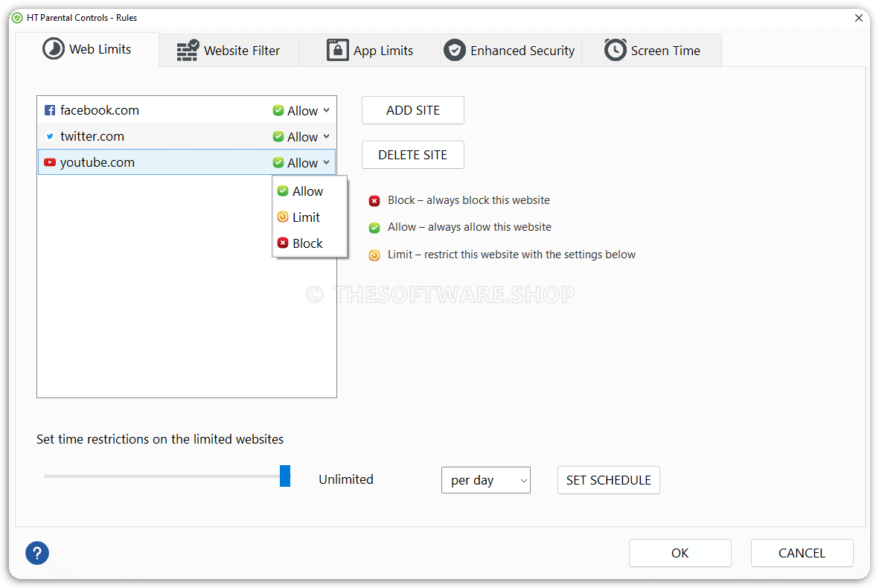Collapse the youtube.com Allow dropdown arrow

(x=326, y=162)
